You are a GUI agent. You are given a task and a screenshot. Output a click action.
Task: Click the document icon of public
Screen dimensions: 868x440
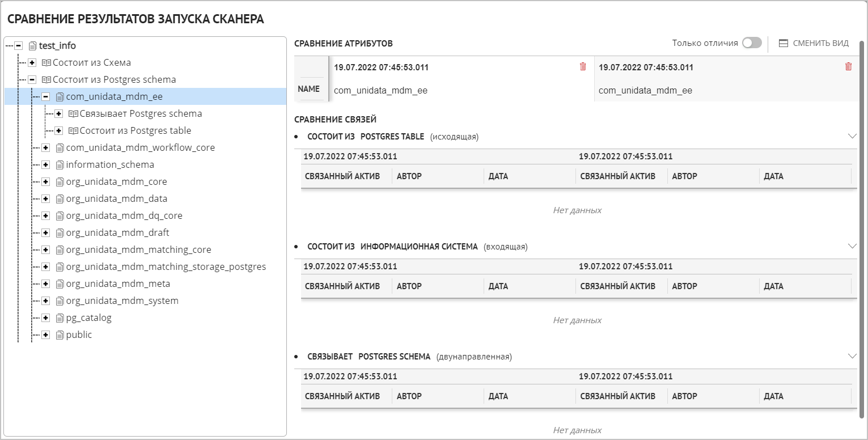pos(60,335)
